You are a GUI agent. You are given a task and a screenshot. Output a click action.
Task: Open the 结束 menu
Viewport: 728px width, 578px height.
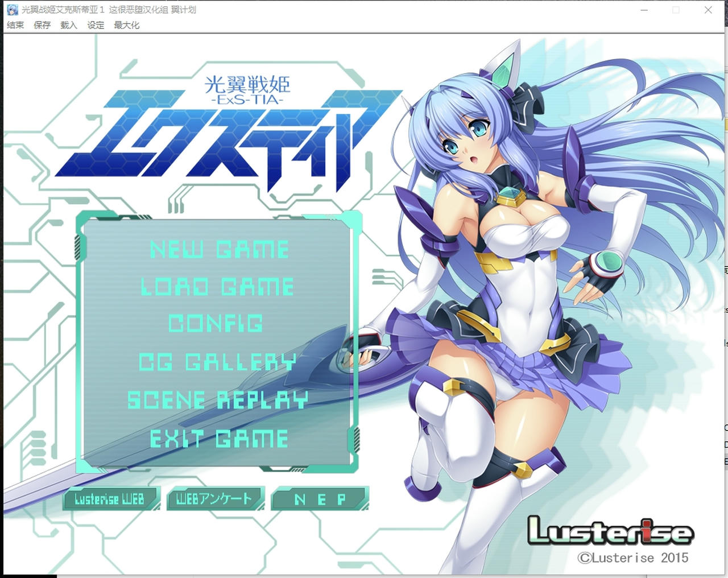click(14, 25)
